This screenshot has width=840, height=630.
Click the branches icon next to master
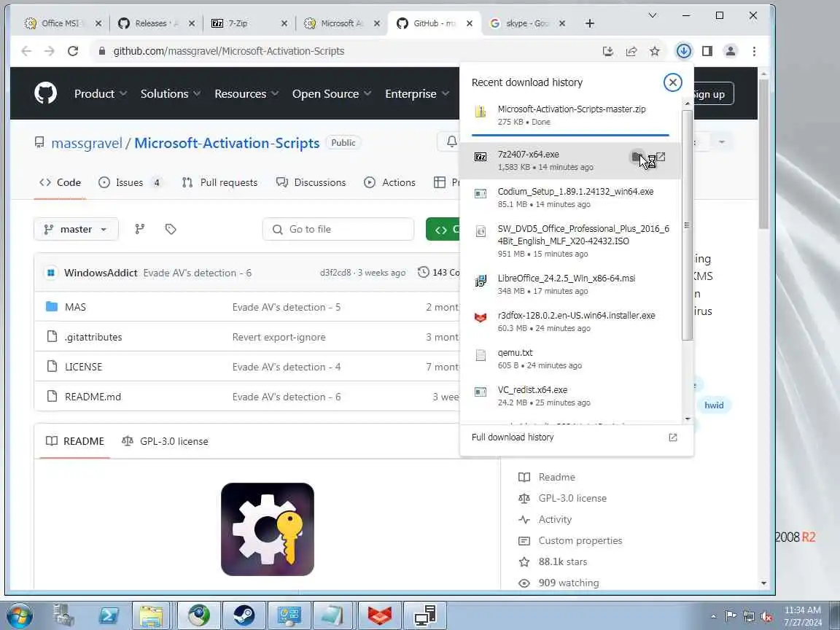pyautogui.click(x=140, y=229)
